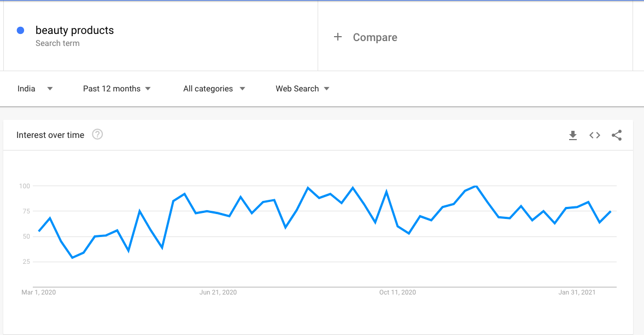Edit the beauty products search term

[x=74, y=31]
